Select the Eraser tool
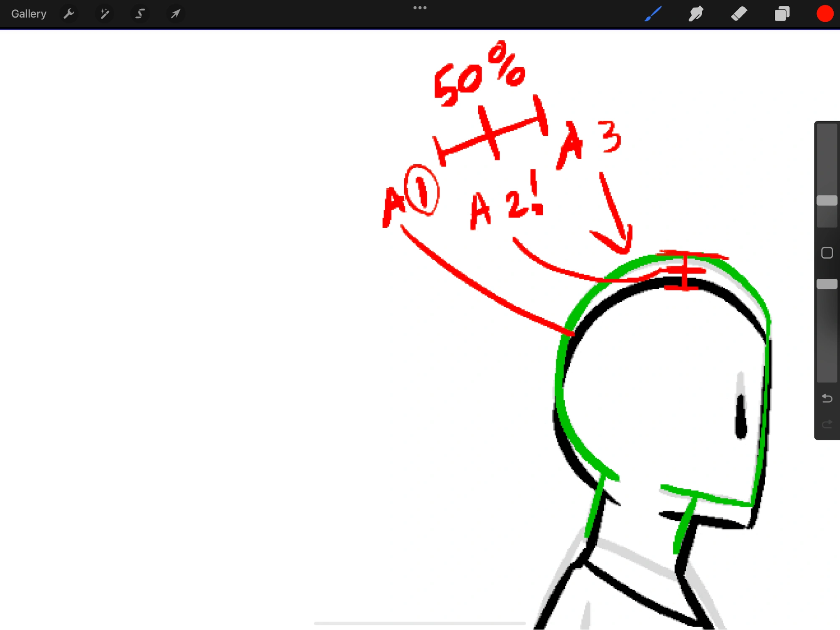 coord(739,14)
